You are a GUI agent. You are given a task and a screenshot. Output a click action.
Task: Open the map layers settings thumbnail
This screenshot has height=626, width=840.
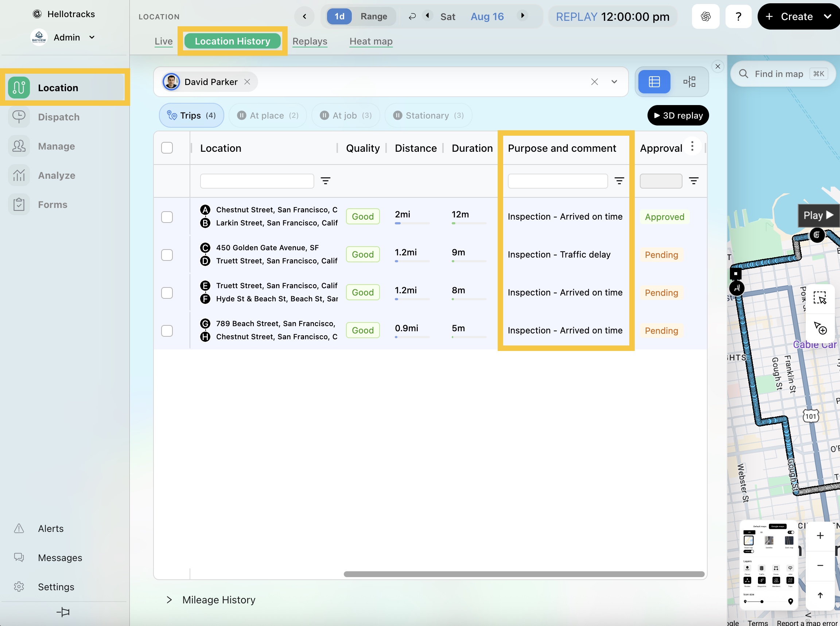(769, 565)
